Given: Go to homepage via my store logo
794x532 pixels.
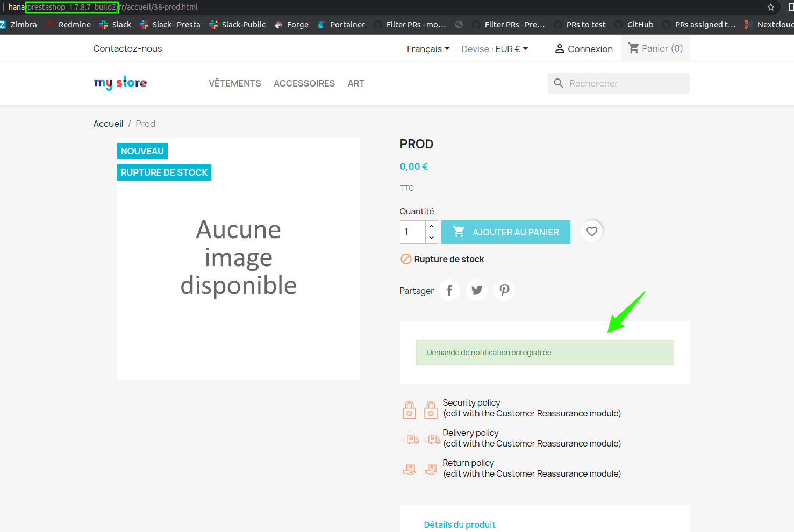Looking at the screenshot, I should [120, 83].
